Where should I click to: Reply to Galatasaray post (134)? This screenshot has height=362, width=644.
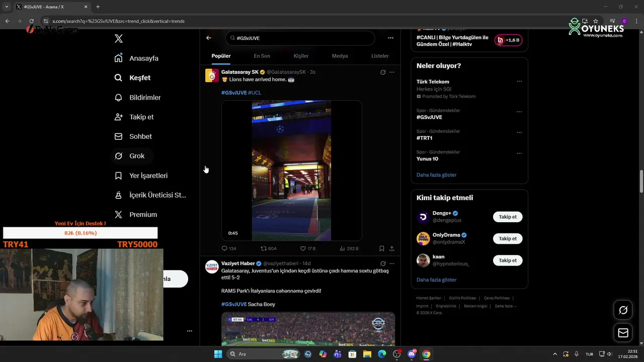point(229,248)
